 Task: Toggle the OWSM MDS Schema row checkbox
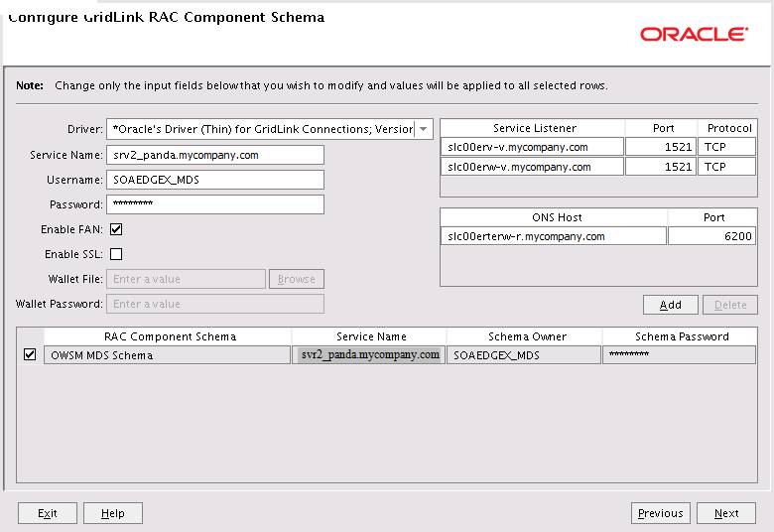[30, 354]
